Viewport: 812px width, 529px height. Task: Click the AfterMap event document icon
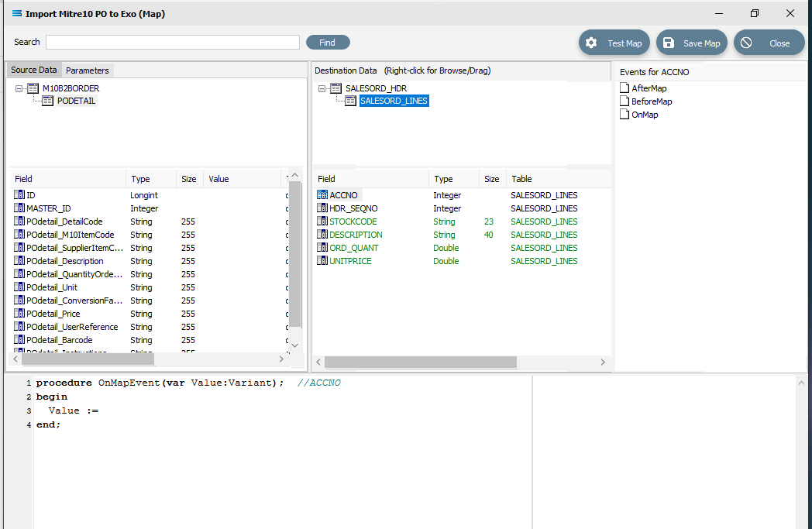tap(624, 88)
